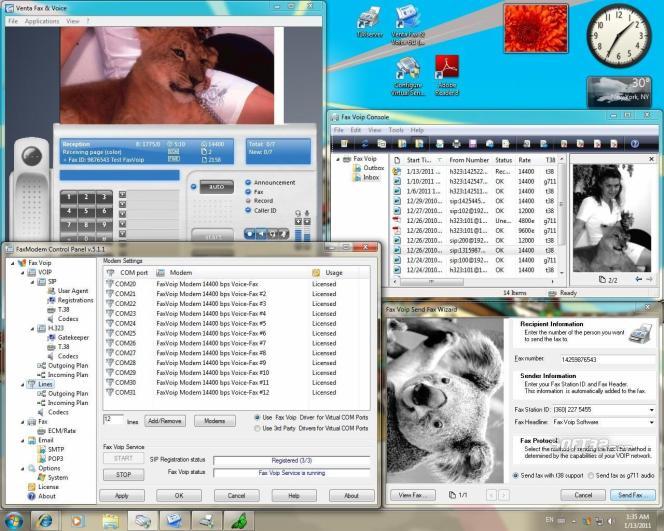The height and width of the screenshot is (531, 664).
Task: Toggle the Fax option in Venta Fax
Action: tap(248, 192)
